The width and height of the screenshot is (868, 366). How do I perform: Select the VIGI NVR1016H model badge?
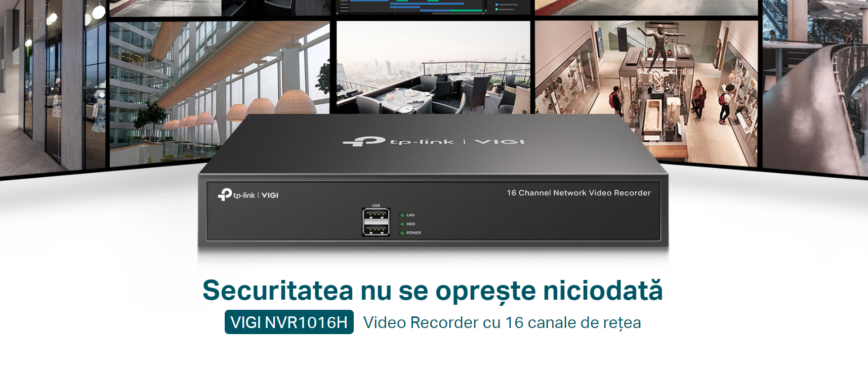(289, 322)
